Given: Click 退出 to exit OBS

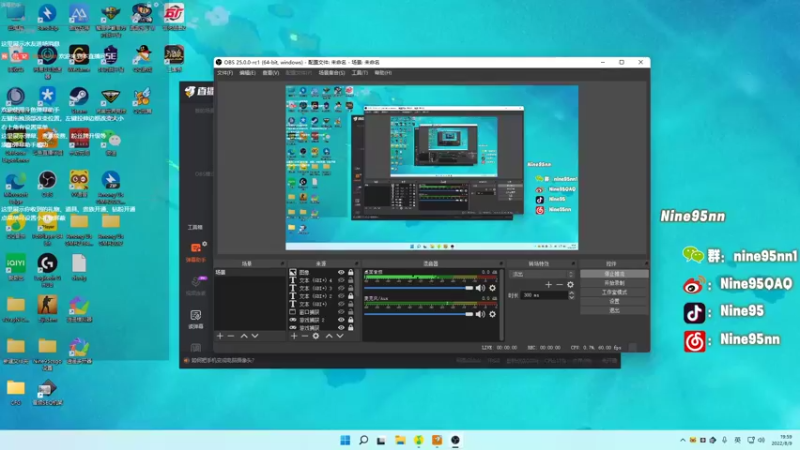Looking at the screenshot, I should pos(614,310).
